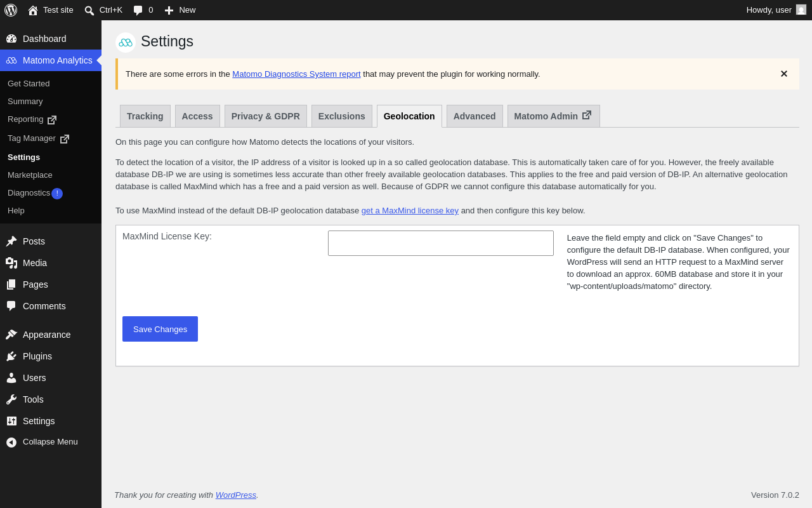Screen dimensions: 812x508
Task: Click the Collapse Menu label
Action: (x=50, y=442)
